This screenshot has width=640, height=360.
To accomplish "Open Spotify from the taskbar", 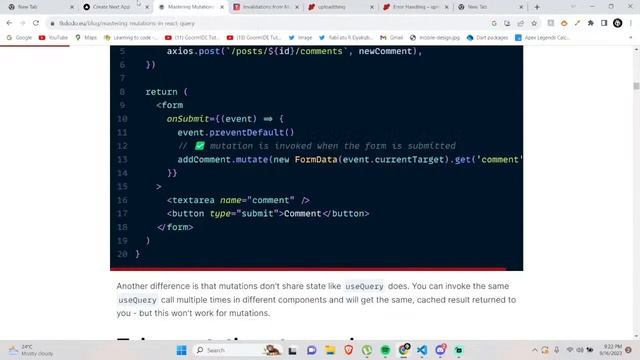I will 385,350.
